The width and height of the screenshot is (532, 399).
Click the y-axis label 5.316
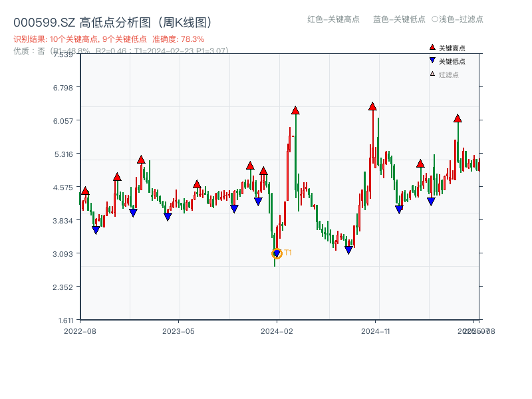[x=63, y=154]
